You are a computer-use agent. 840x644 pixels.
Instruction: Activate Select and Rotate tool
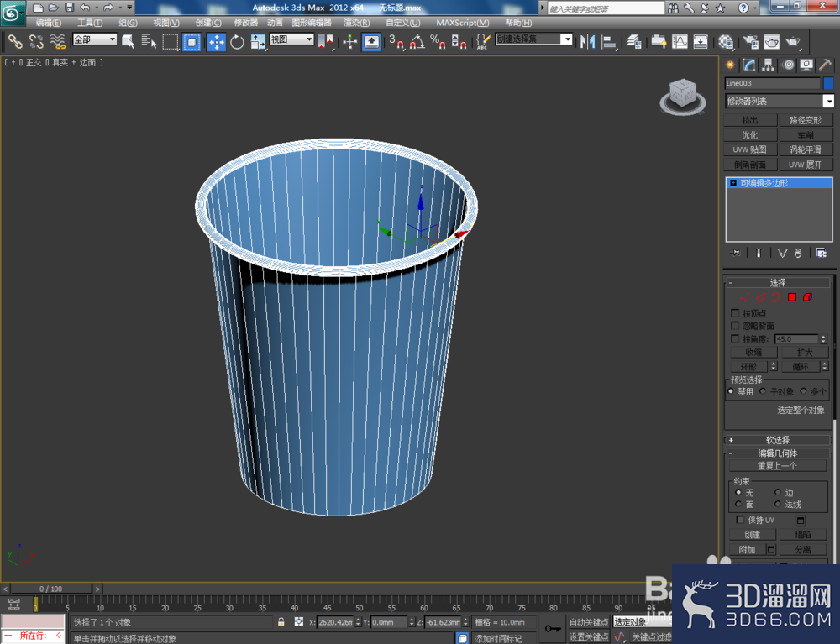coord(237,41)
